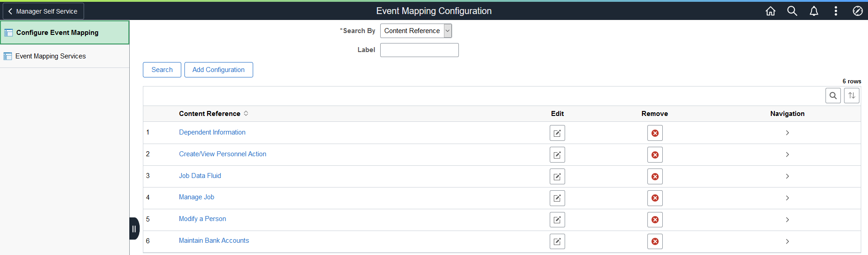This screenshot has height=255, width=868.
Task: Open the Home icon in the header
Action: click(770, 11)
